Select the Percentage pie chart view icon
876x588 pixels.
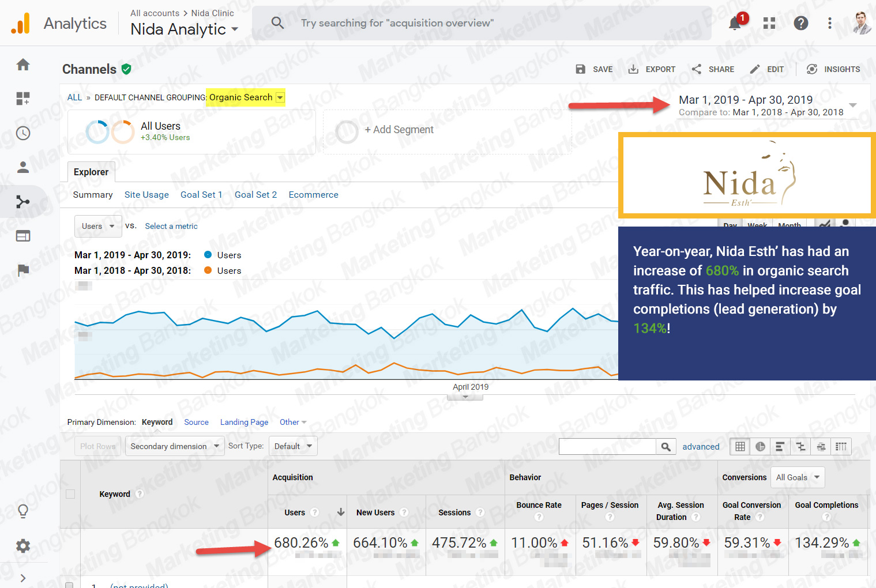tap(760, 446)
